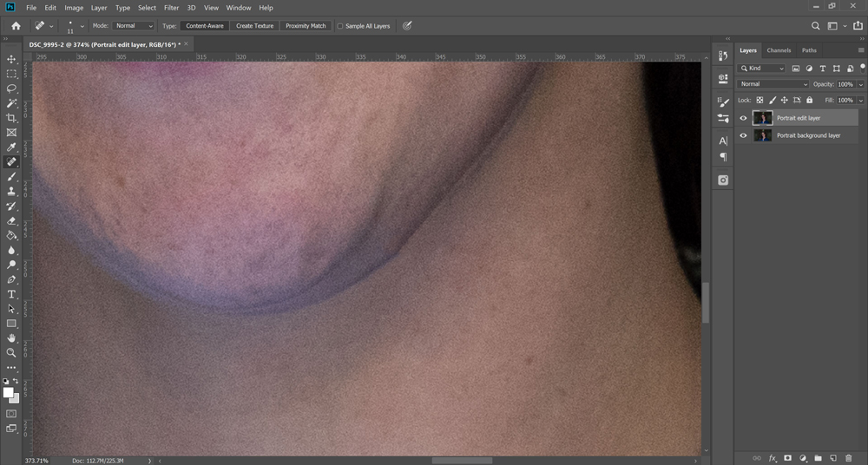The width and height of the screenshot is (868, 465).
Task: Toggle lock image pixels
Action: pos(773,100)
